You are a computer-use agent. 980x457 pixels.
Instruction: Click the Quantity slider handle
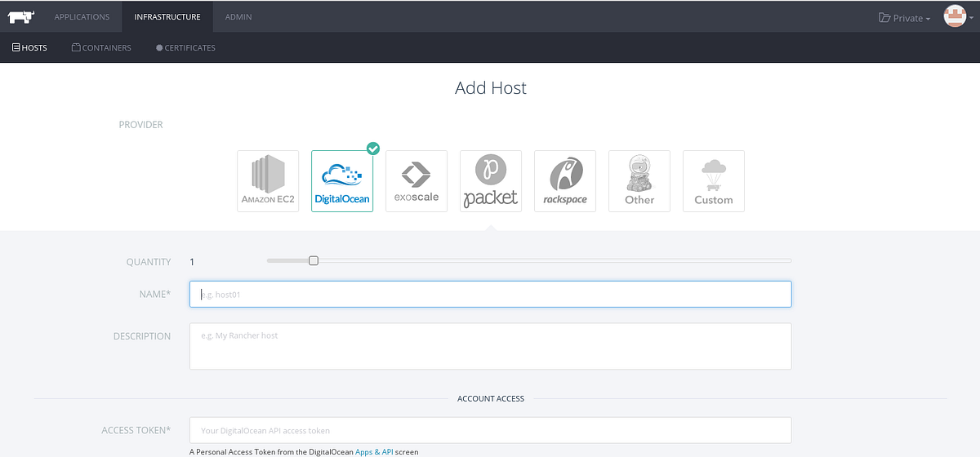tap(313, 260)
